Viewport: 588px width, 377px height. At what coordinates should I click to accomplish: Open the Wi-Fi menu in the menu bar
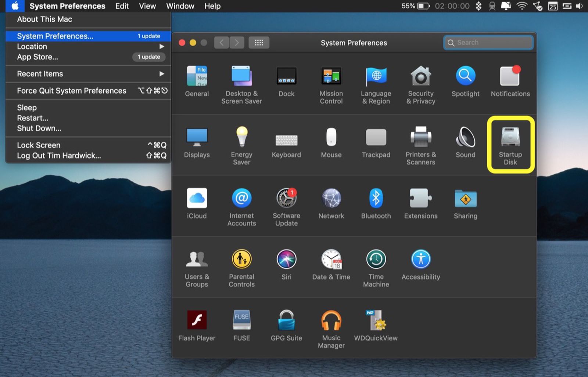coord(521,6)
